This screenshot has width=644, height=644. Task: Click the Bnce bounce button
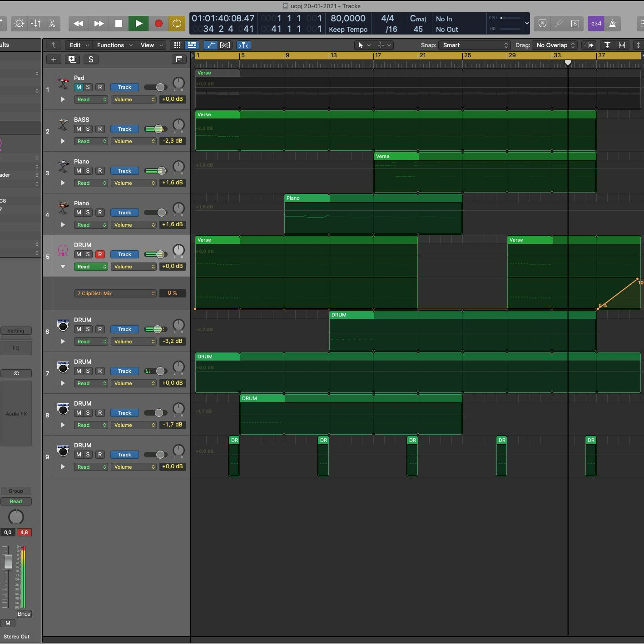click(x=24, y=614)
